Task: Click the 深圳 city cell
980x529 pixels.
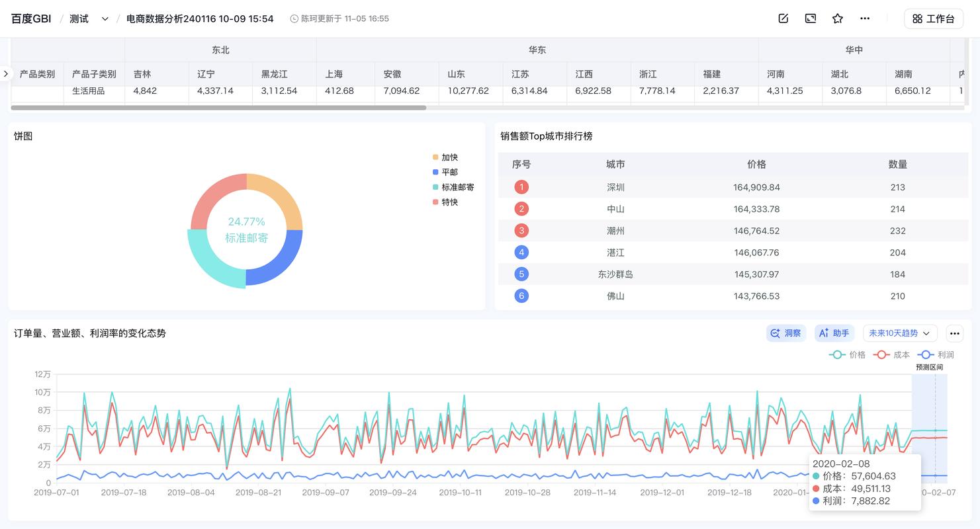Action: (615, 187)
